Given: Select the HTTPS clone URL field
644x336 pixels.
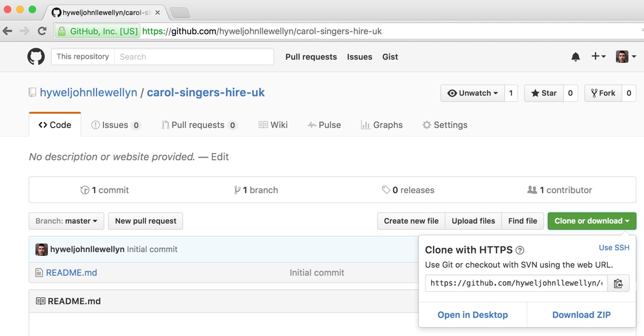Looking at the screenshot, I should coord(516,283).
